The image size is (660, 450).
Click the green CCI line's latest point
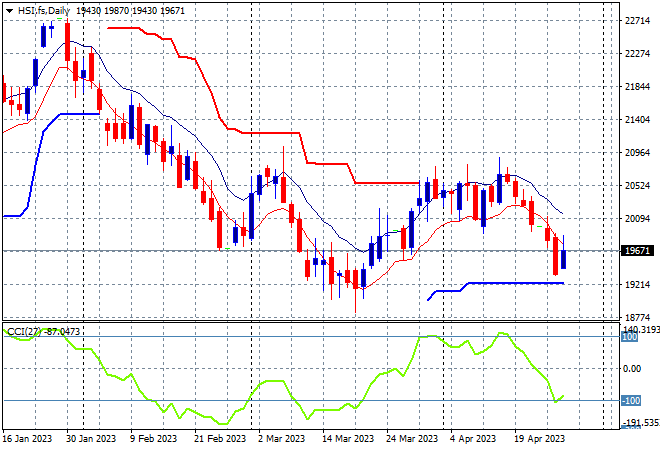[563, 396]
